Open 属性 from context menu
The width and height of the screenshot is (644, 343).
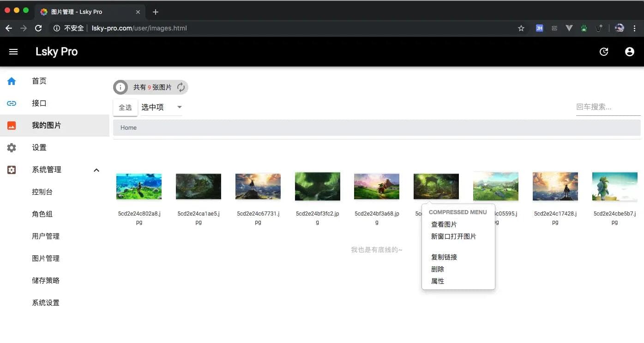coord(438,281)
